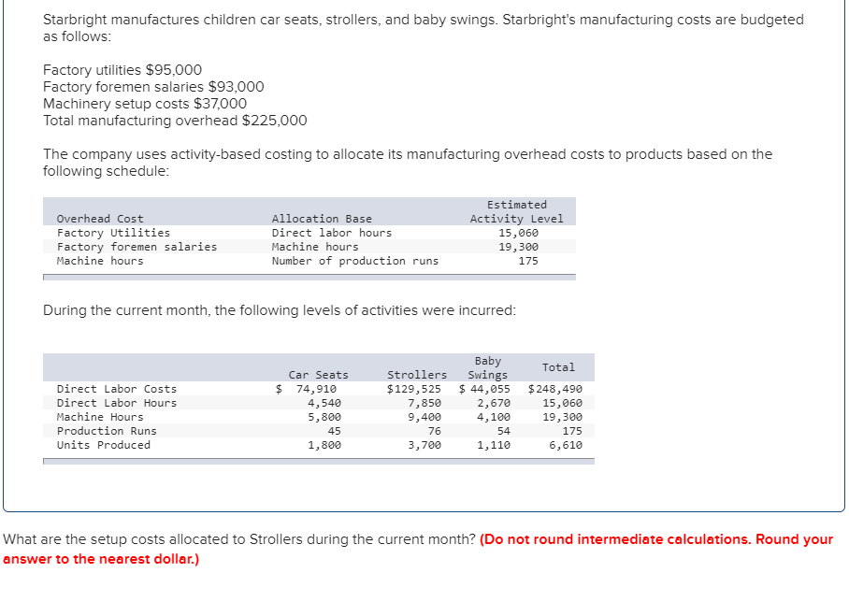Click the 'Units Produced' row label
This screenshot has height=616, width=849.
pos(104,445)
